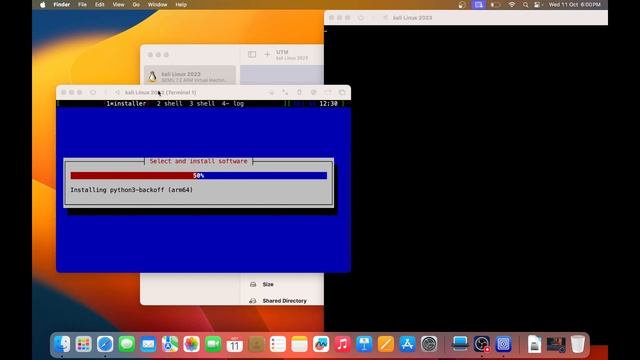Select the 4- log tab in the terminal

pos(233,104)
